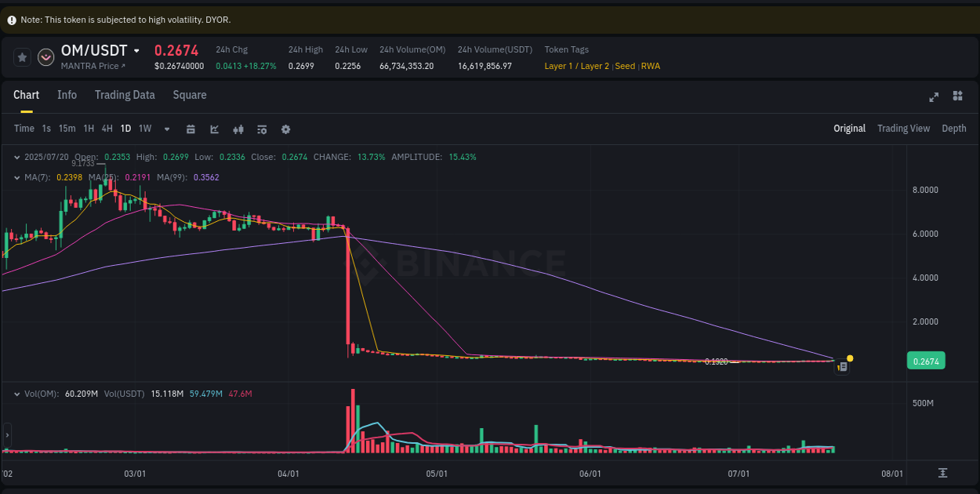The image size is (980, 494).
Task: Open the indicator settings icon
Action: pyautogui.click(x=262, y=129)
